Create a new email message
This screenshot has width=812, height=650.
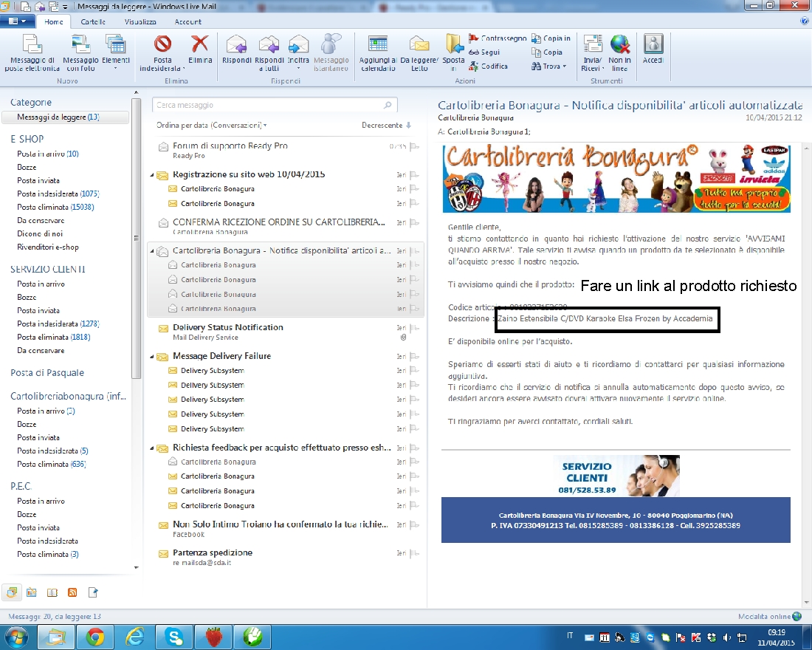coord(32,52)
